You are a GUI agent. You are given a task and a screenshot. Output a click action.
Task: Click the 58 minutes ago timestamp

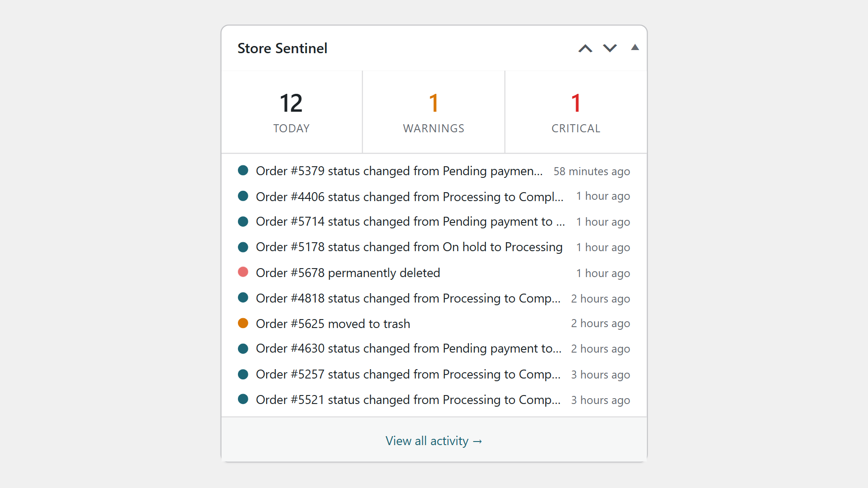(x=592, y=171)
